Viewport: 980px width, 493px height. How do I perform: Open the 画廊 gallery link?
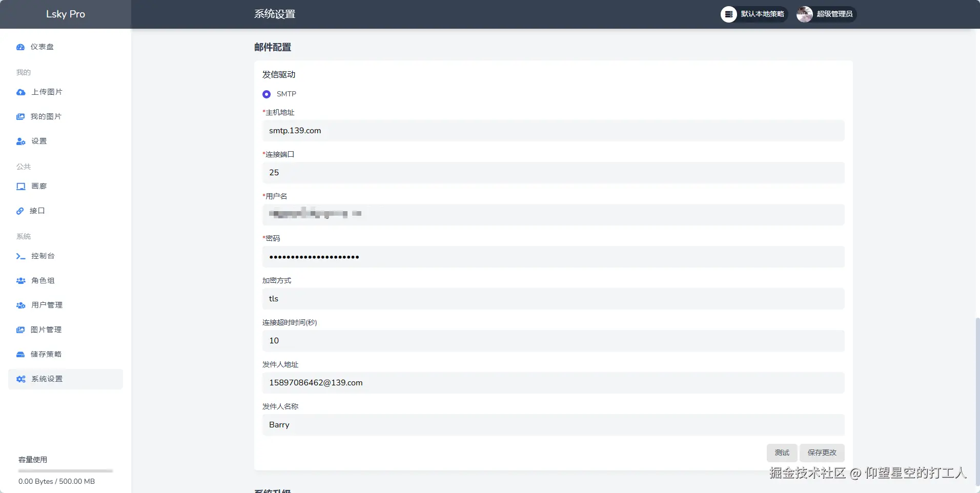[x=66, y=187]
